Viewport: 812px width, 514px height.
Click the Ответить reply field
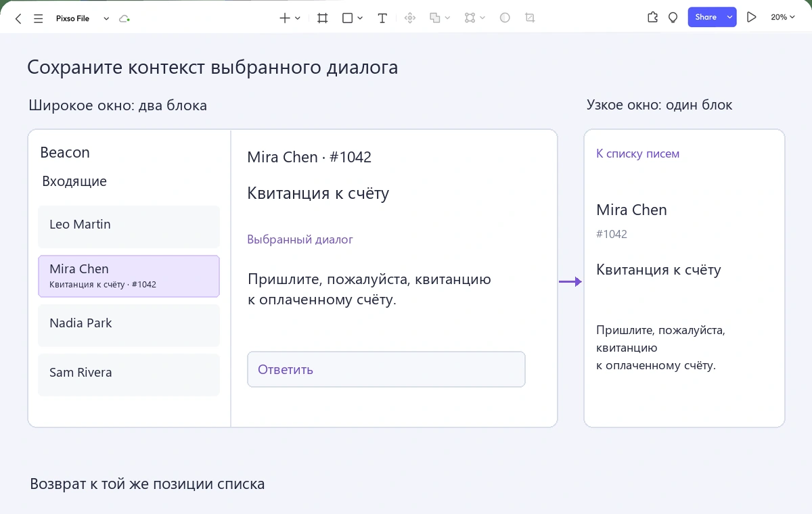click(386, 369)
